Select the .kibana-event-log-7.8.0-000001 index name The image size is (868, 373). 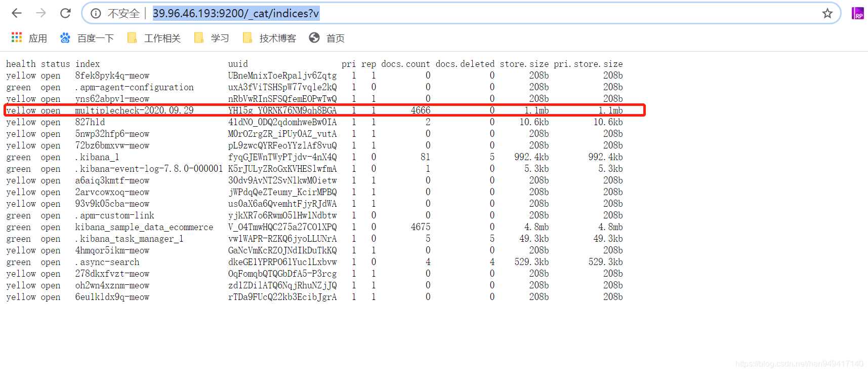point(149,169)
